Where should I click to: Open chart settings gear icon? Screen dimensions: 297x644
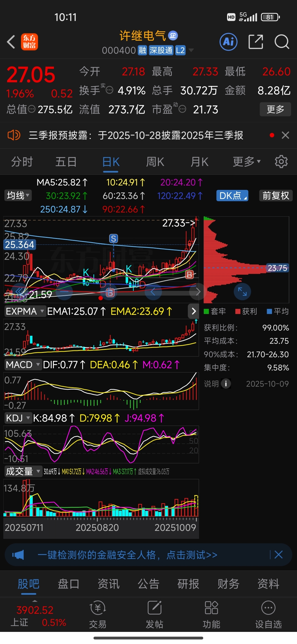281,162
